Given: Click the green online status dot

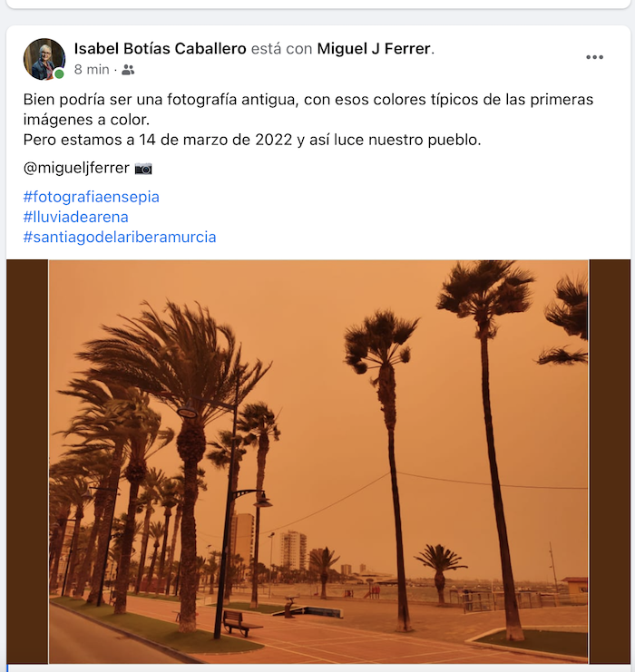Looking at the screenshot, I should point(59,74).
